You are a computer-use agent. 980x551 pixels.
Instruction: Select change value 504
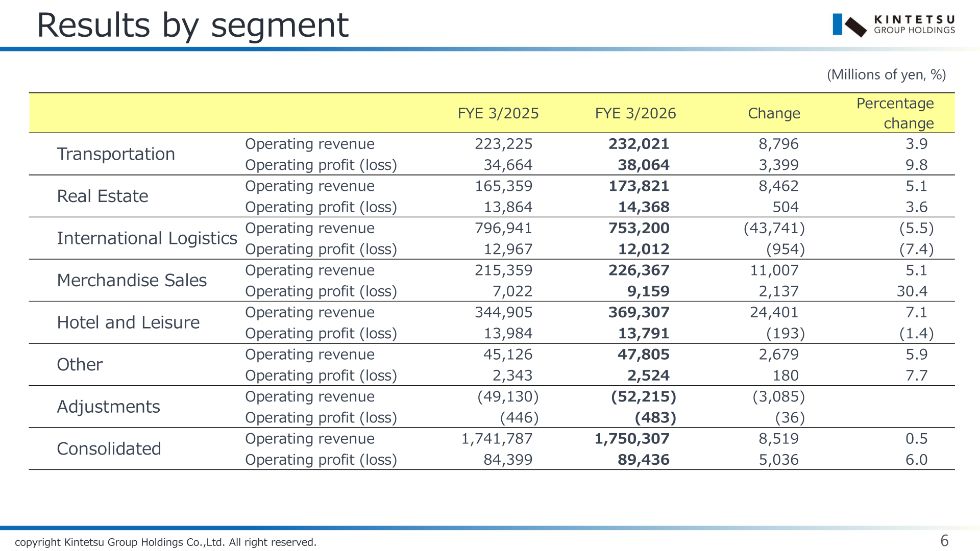(786, 207)
